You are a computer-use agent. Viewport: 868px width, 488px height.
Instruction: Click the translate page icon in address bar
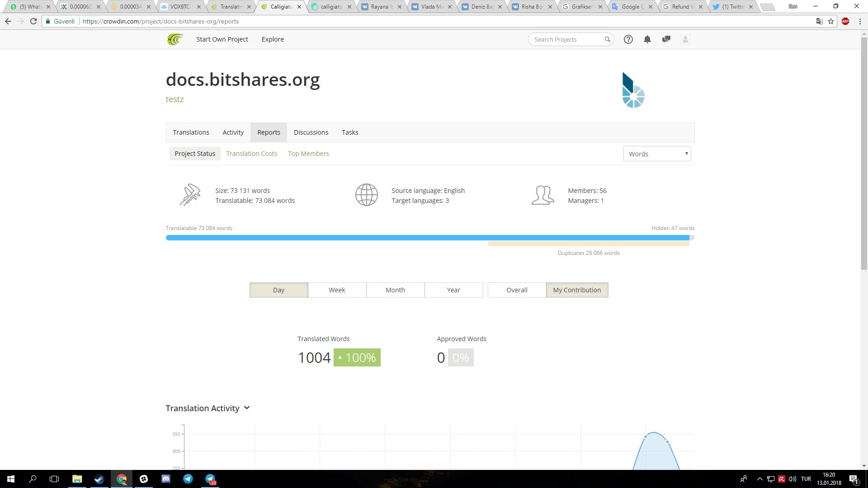click(x=819, y=21)
